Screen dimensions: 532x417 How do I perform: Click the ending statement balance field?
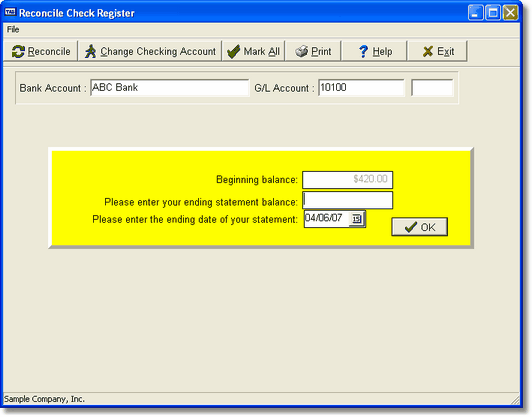point(347,200)
